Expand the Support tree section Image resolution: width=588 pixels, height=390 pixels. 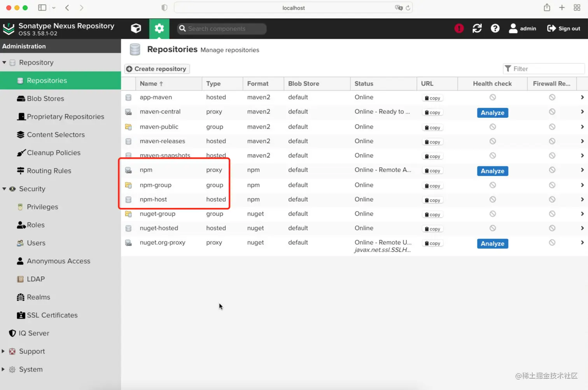pos(3,351)
